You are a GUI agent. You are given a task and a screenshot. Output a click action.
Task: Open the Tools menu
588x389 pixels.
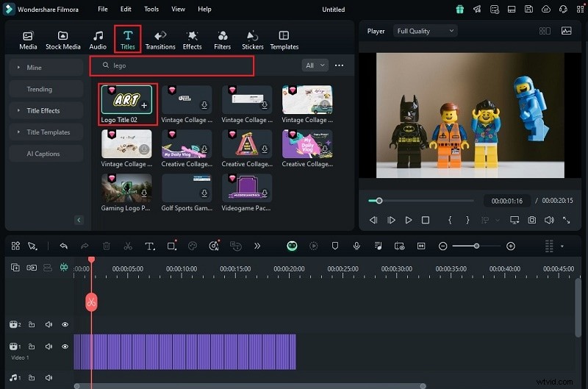pyautogui.click(x=151, y=9)
